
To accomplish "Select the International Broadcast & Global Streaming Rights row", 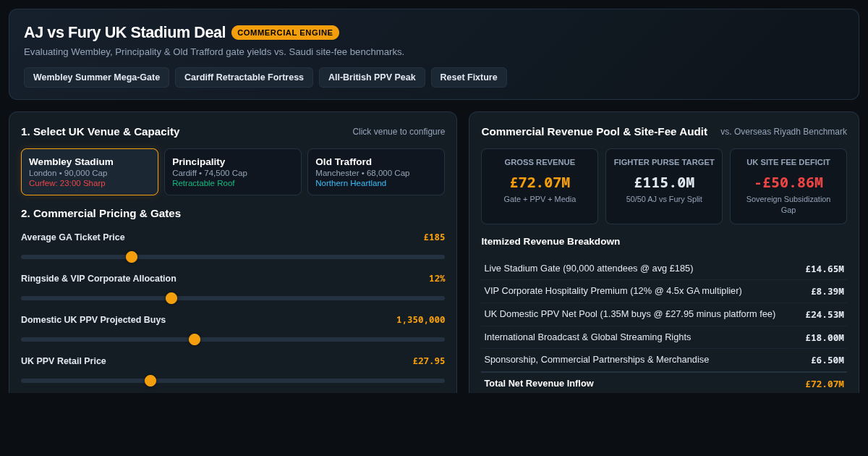I will [x=664, y=337].
